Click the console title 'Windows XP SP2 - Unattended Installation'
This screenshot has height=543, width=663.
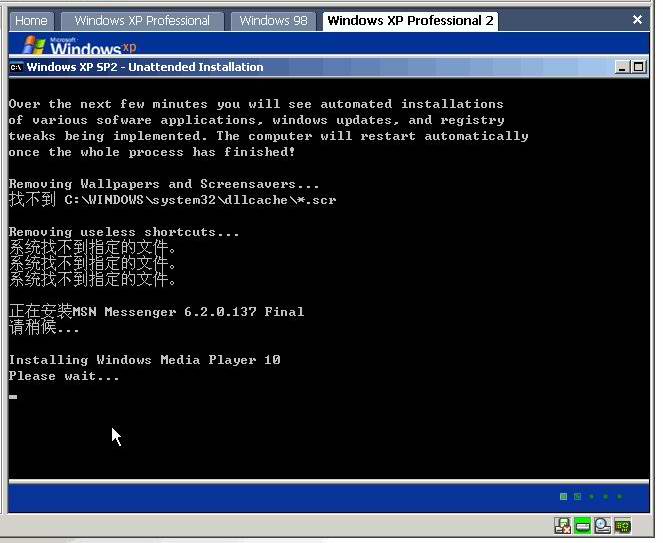click(145, 67)
